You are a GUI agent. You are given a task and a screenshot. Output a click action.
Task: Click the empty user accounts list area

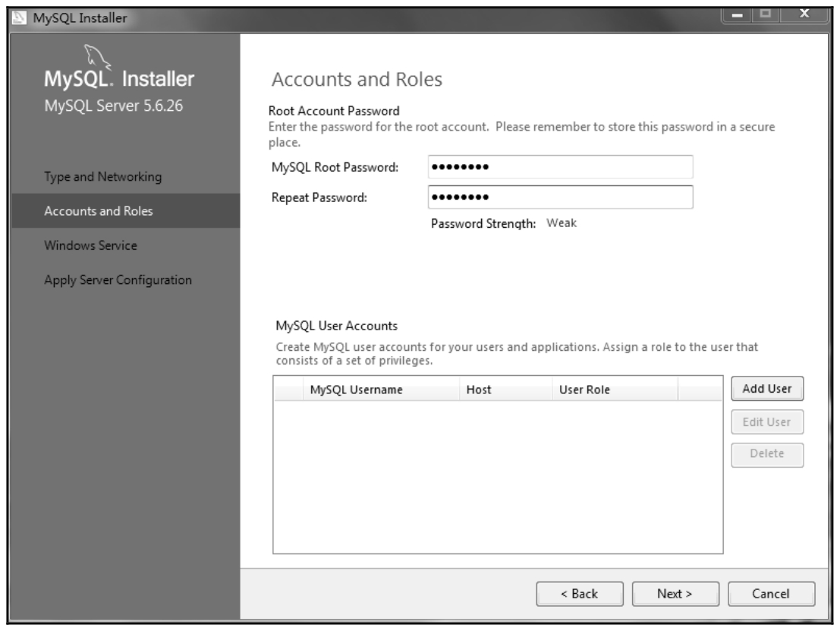(x=497, y=478)
